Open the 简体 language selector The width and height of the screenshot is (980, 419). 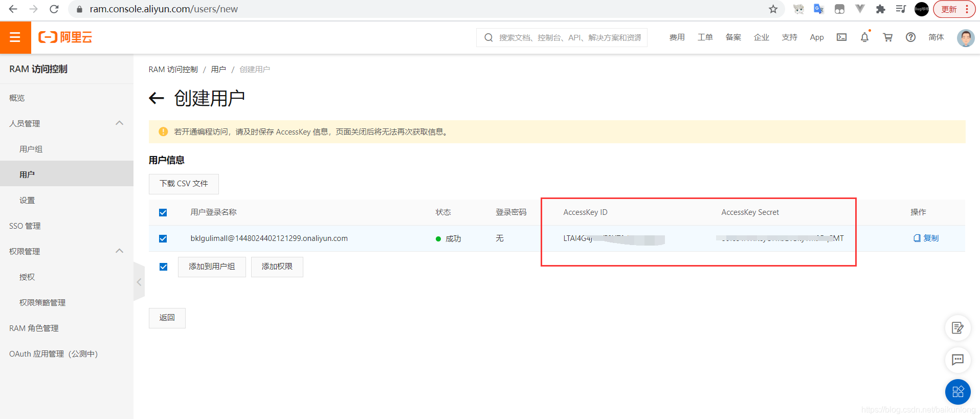(x=936, y=37)
